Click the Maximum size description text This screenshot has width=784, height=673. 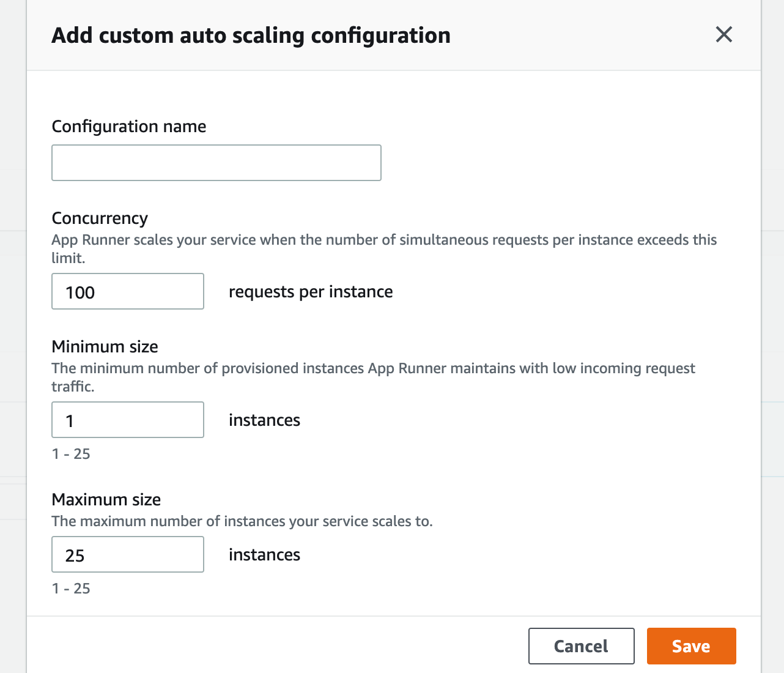242,521
